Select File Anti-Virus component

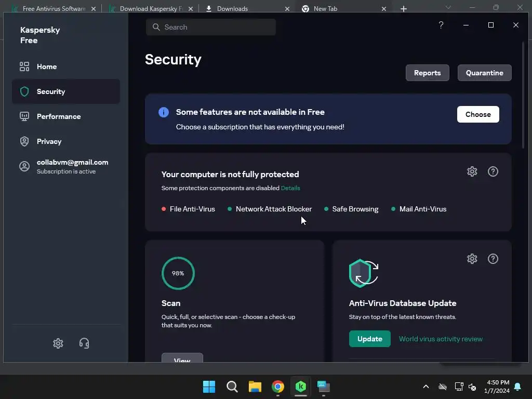click(188, 209)
